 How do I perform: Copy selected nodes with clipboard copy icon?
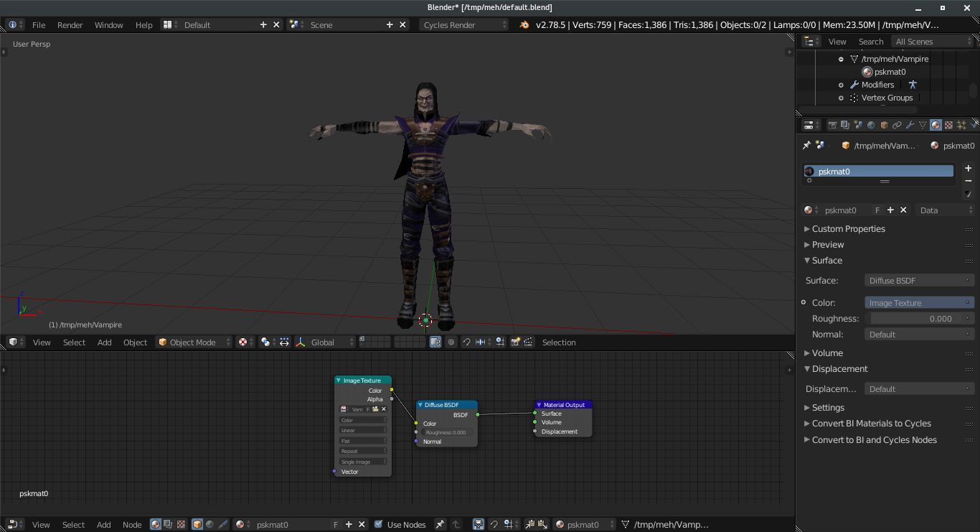tap(529, 525)
